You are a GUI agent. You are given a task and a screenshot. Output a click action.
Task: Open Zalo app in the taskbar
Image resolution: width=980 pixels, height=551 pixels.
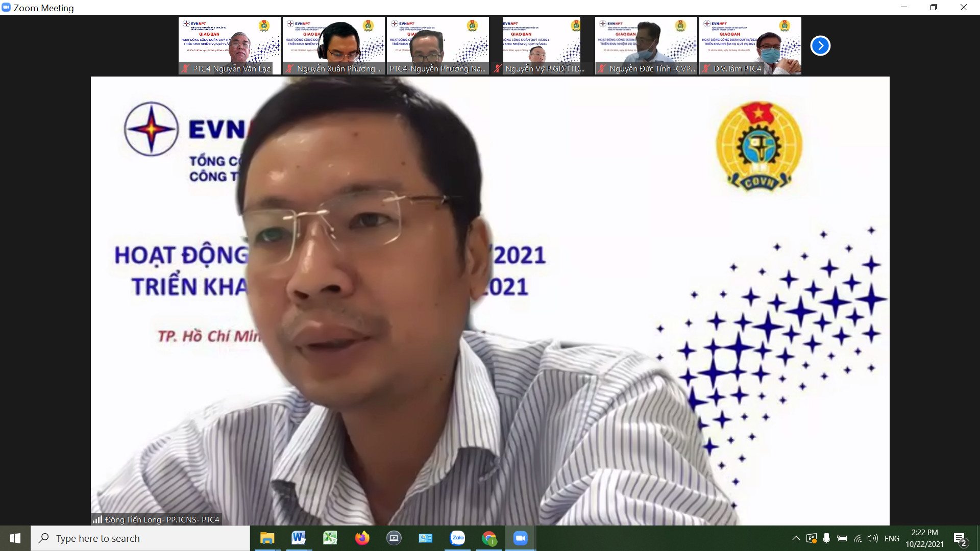coord(458,538)
